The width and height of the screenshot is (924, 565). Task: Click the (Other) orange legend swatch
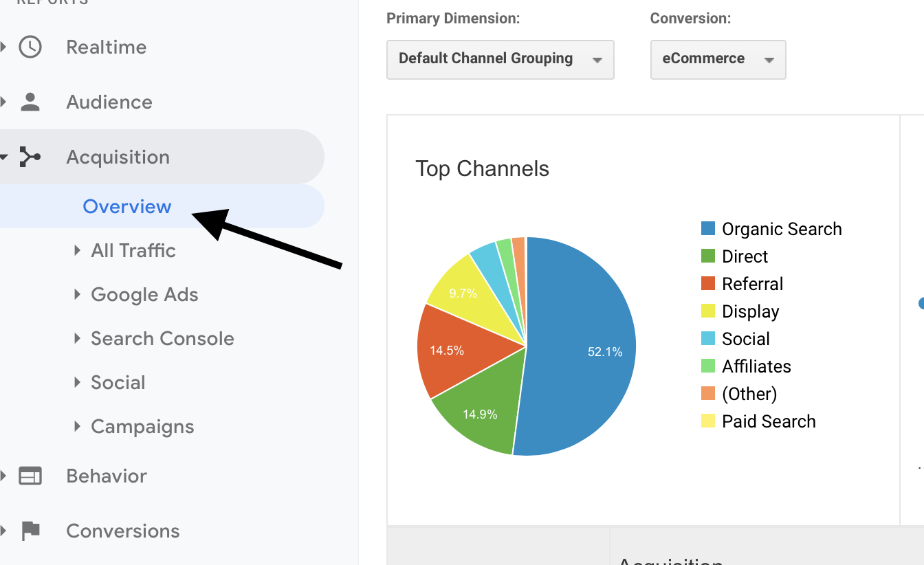pyautogui.click(x=708, y=394)
